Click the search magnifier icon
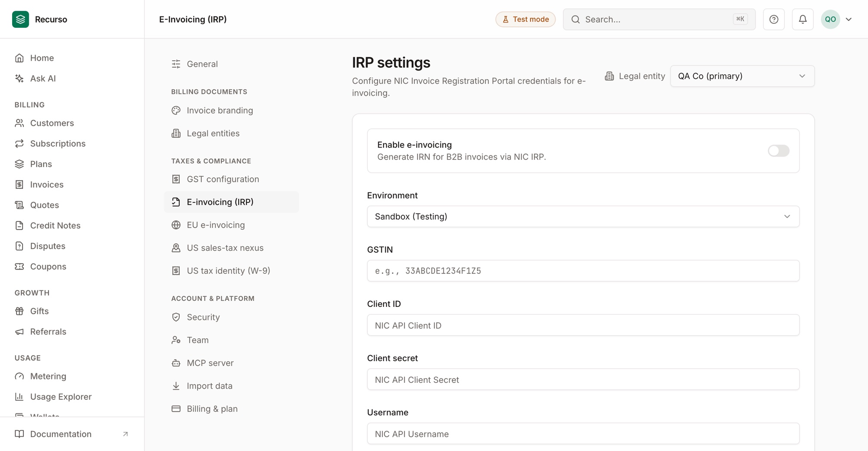868x451 pixels. click(575, 19)
